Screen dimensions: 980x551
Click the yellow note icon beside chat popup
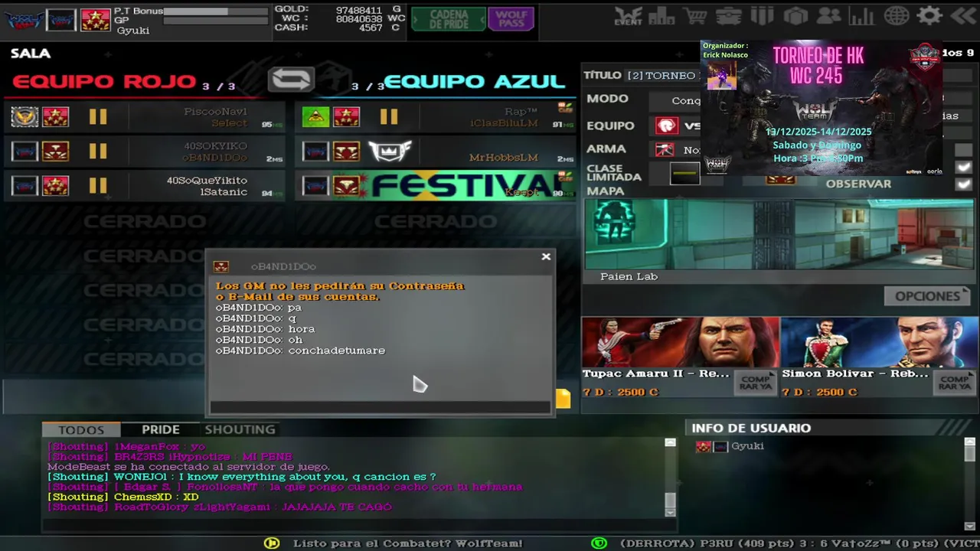pyautogui.click(x=563, y=398)
